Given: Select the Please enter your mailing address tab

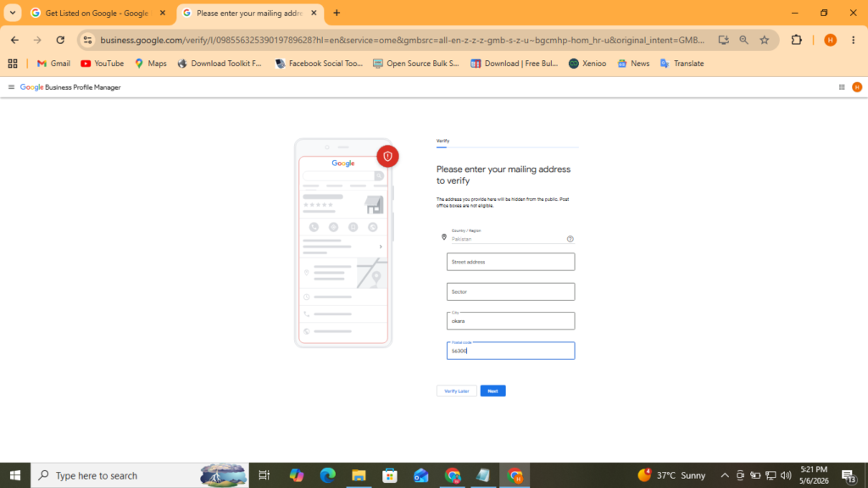Looking at the screenshot, I should click(249, 13).
